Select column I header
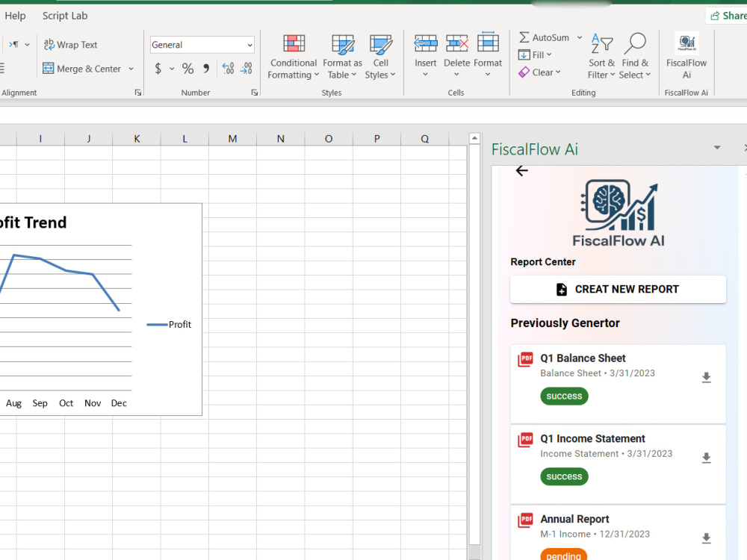 coord(40,139)
